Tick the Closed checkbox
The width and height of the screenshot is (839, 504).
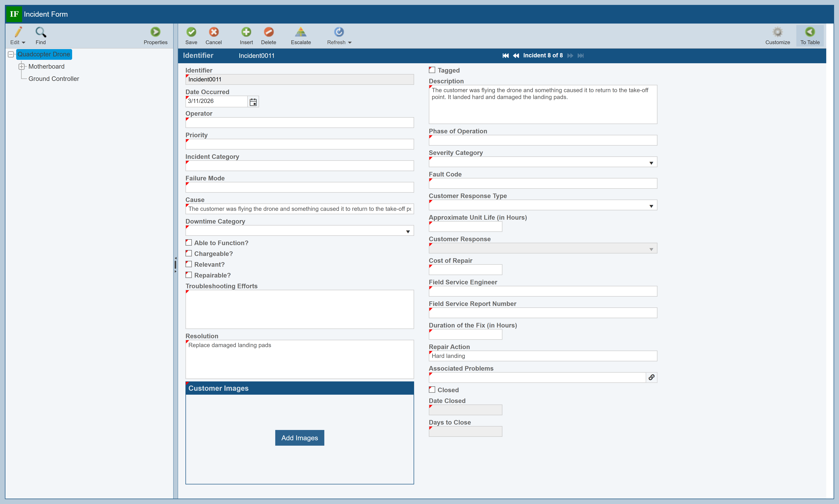pyautogui.click(x=432, y=390)
